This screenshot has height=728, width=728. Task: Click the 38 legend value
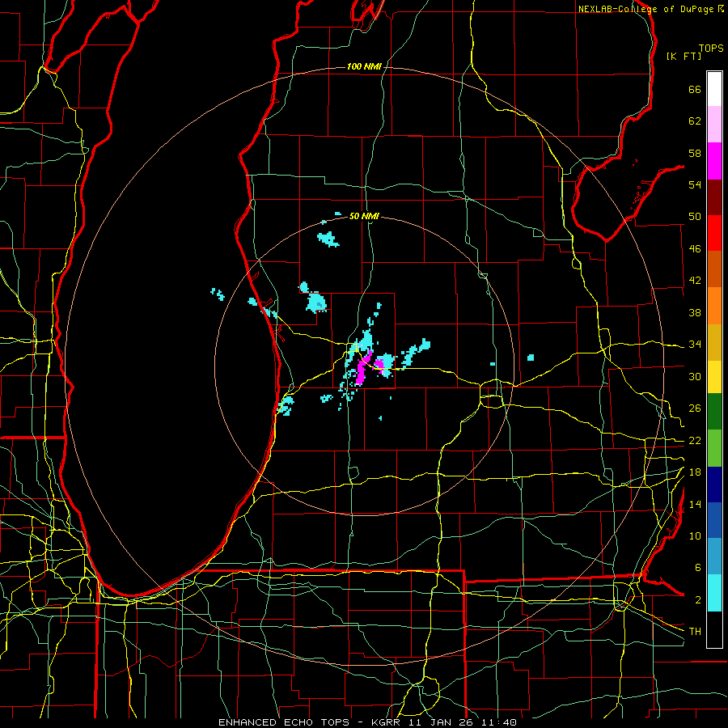[695, 313]
